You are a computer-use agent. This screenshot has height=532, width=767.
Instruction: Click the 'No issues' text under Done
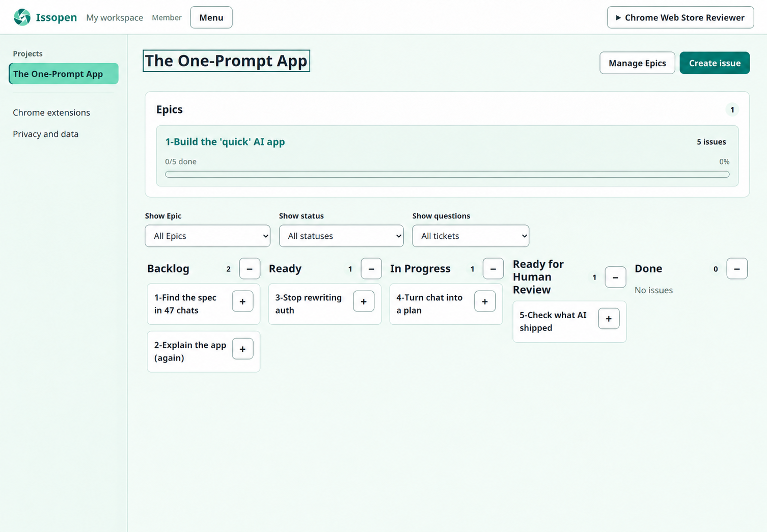pyautogui.click(x=653, y=290)
